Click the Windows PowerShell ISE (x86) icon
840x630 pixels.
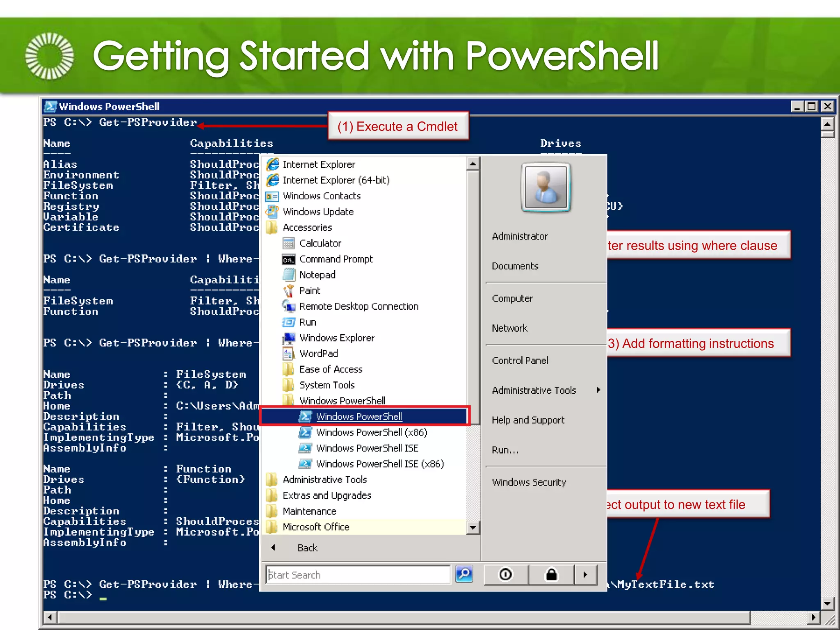coord(306,464)
